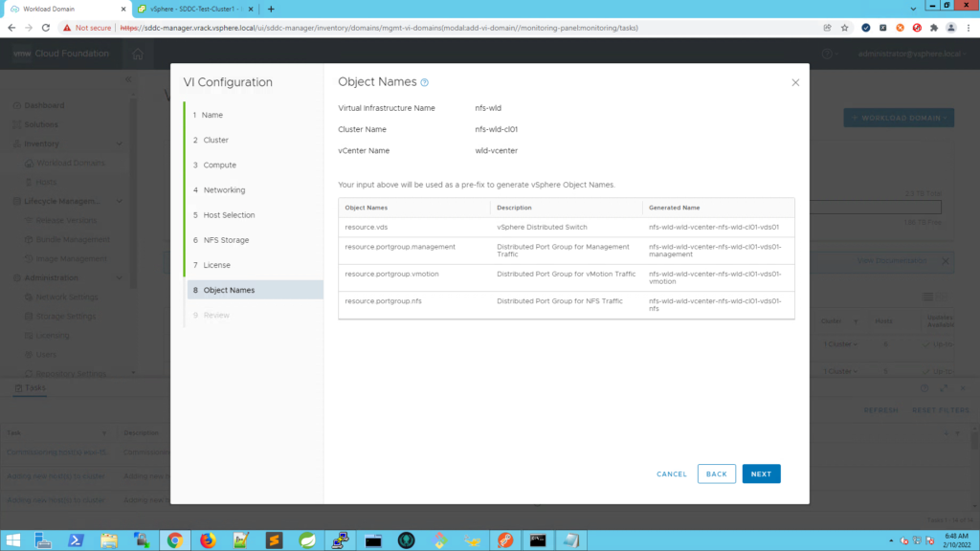Click the NEXT button
This screenshot has width=980, height=551.
click(x=761, y=474)
